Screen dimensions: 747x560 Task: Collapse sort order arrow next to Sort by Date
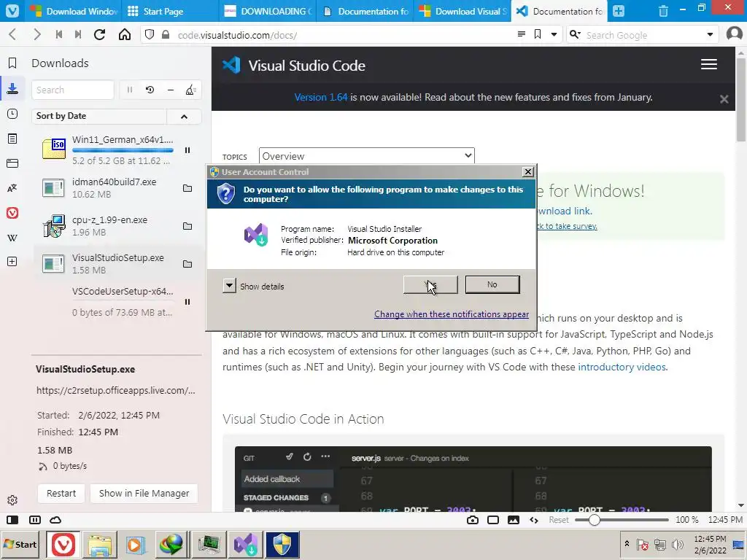(x=185, y=116)
